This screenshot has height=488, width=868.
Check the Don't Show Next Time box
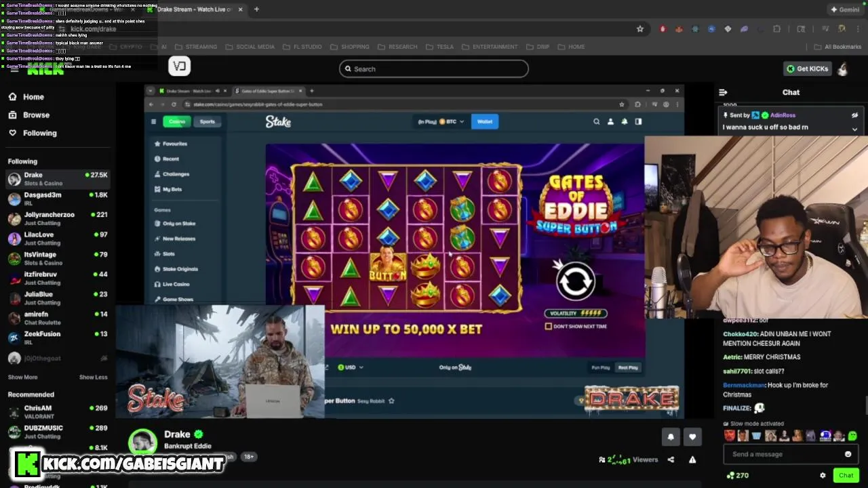[549, 326]
